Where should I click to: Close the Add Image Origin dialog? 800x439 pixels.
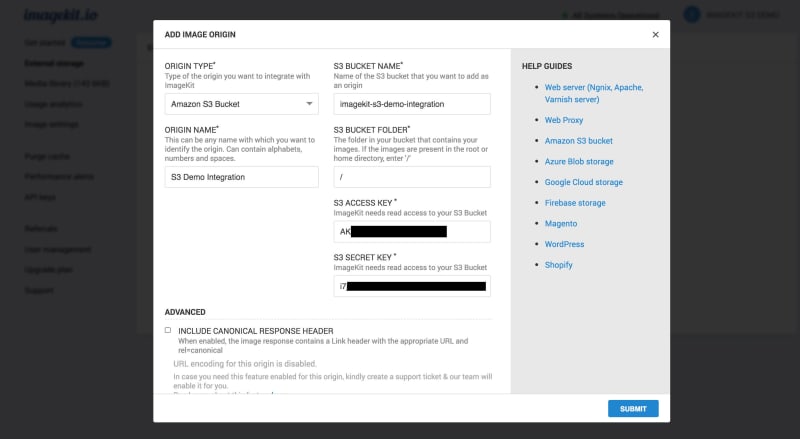click(656, 35)
